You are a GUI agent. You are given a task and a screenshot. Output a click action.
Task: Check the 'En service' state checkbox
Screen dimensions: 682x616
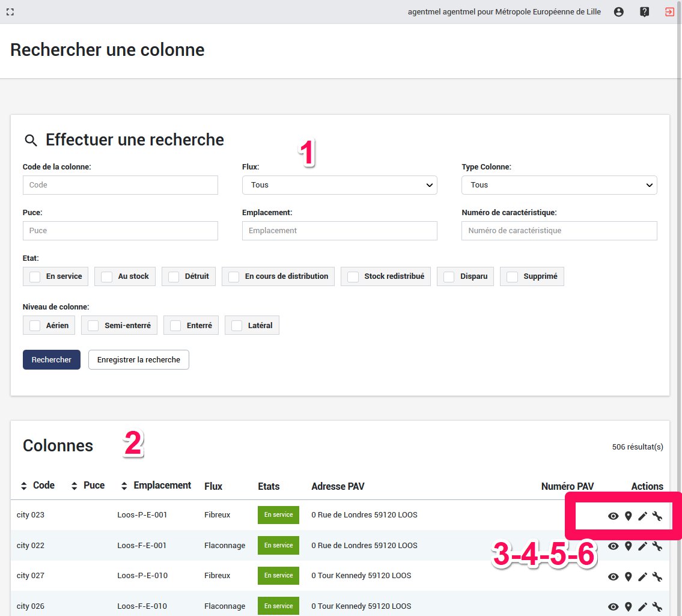click(x=35, y=276)
